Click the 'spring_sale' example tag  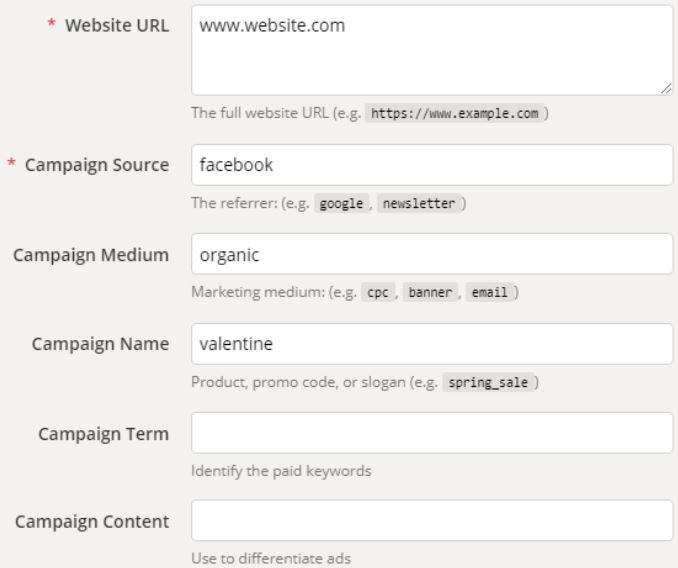(488, 382)
